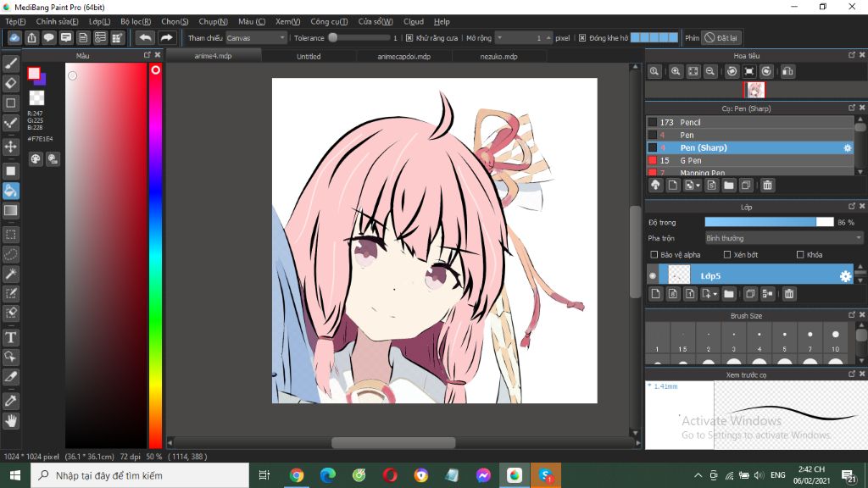This screenshot has width=868, height=488.
Task: Zoom in using Navigator magnifier plus
Action: (x=676, y=71)
